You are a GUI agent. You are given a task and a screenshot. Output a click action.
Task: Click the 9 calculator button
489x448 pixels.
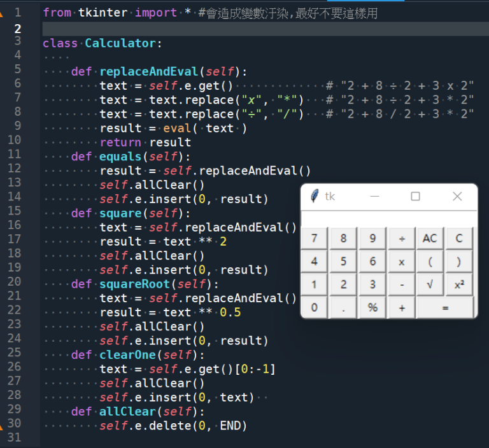pyautogui.click(x=372, y=239)
